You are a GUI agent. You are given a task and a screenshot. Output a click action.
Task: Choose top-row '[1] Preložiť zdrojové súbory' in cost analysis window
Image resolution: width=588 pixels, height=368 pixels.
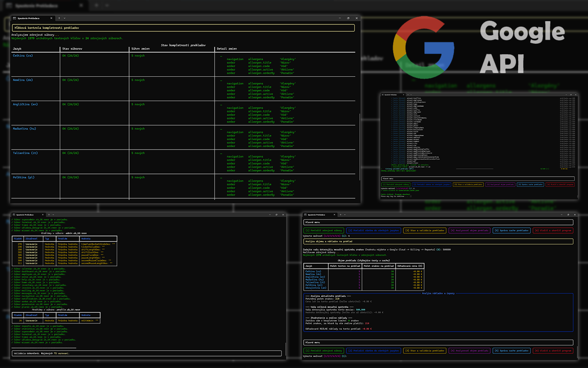point(324,230)
